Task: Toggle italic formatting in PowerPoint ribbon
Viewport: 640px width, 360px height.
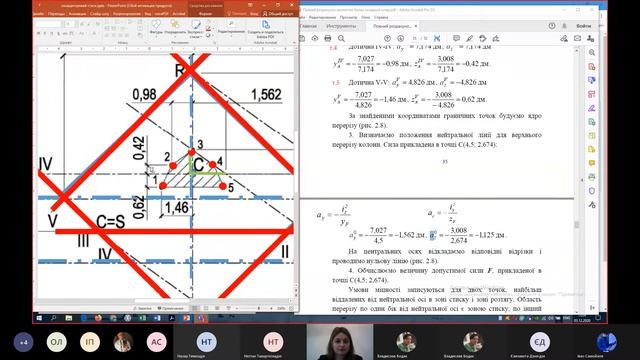Action: pos(45,33)
